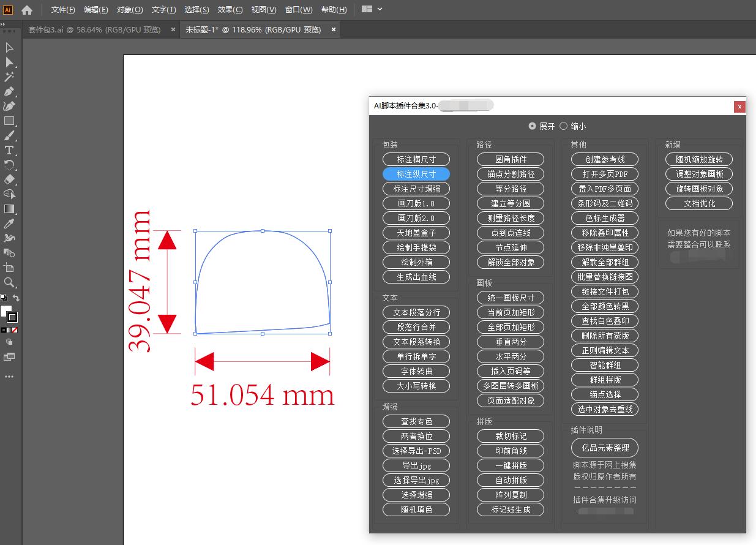
Task: Run the 标注横尺寸 script
Action: [416, 159]
